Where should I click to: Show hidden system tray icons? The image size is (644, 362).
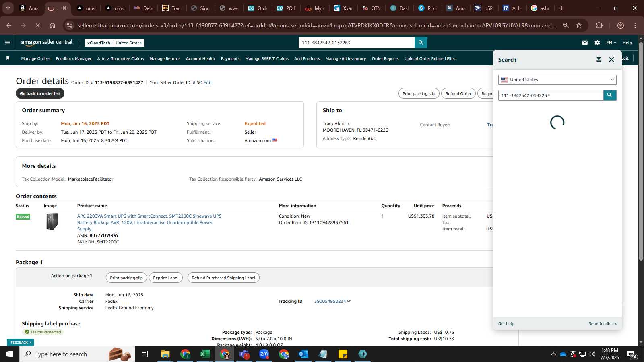tap(553, 354)
